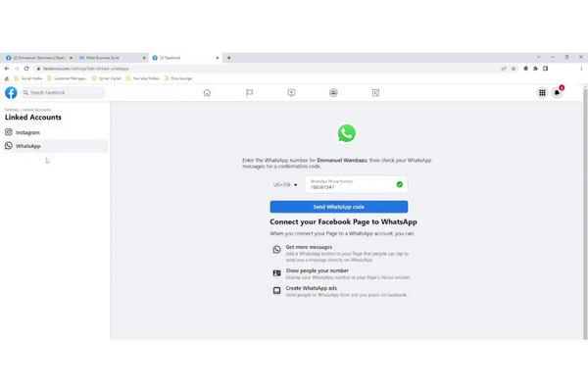The image size is (588, 392).
Task: Click the green validation checkmark in phone field
Action: pos(400,184)
